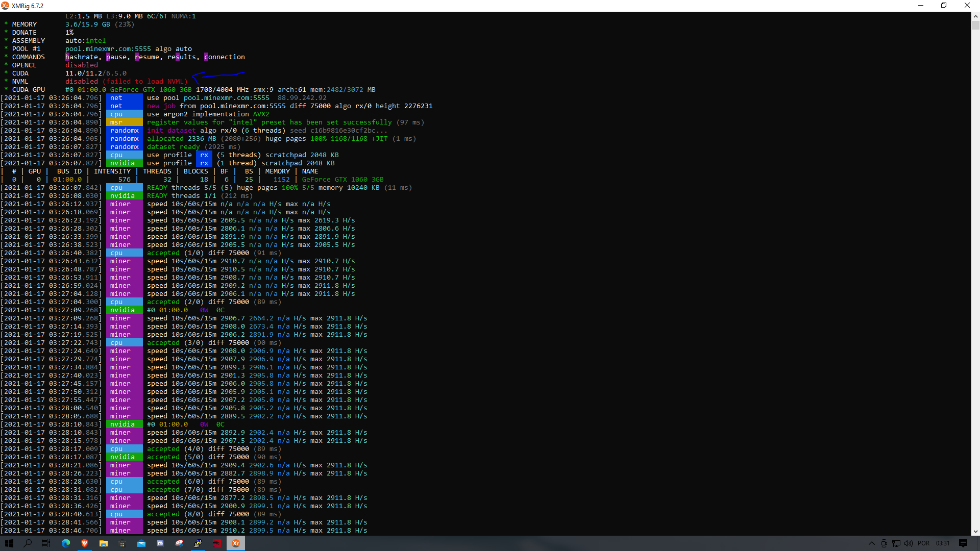The width and height of the screenshot is (980, 551).
Task: Open Microsoft Edge from the taskbar
Action: click(65, 544)
